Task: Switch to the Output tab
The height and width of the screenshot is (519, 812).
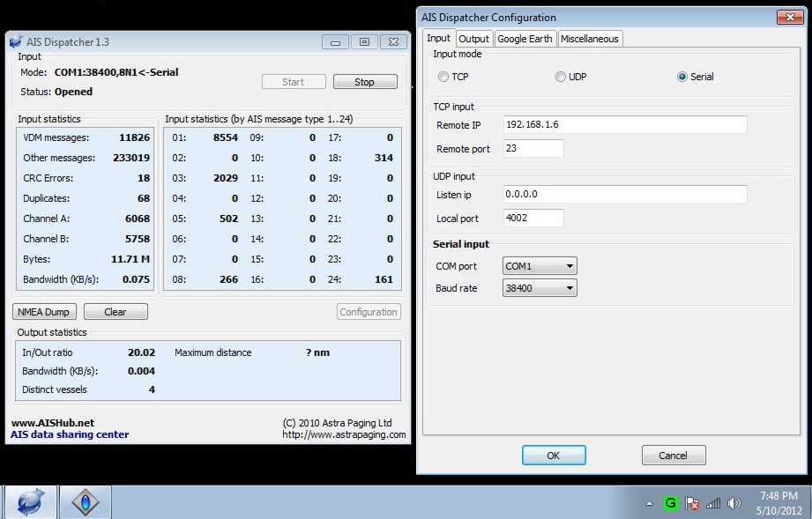Action: point(473,39)
